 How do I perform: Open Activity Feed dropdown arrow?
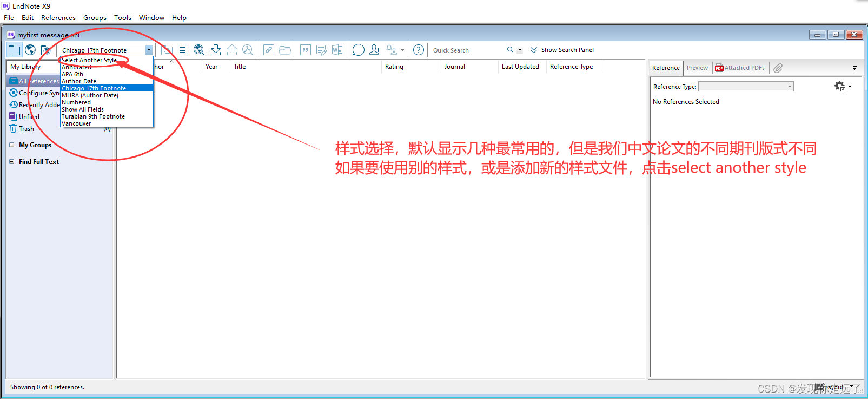(x=402, y=50)
